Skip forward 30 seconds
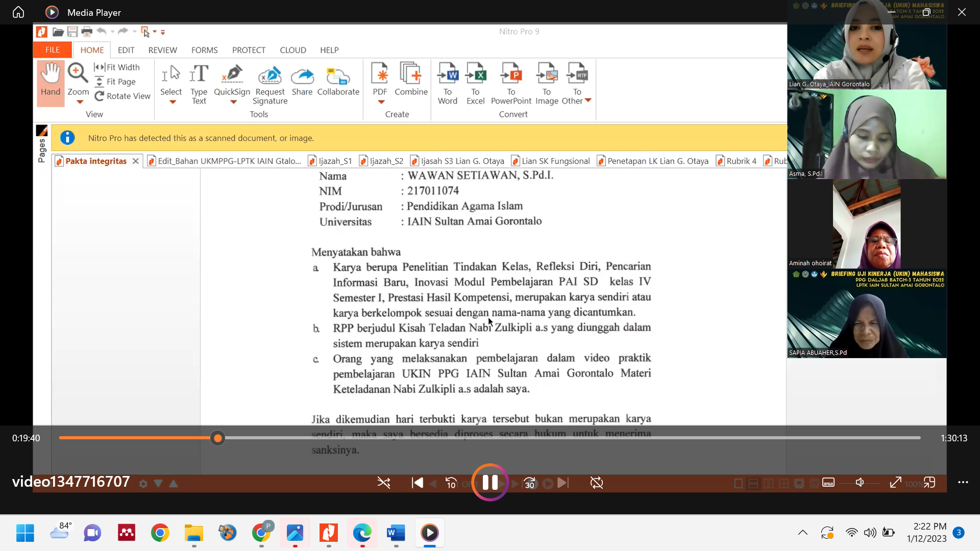The image size is (980, 551). pos(530,483)
